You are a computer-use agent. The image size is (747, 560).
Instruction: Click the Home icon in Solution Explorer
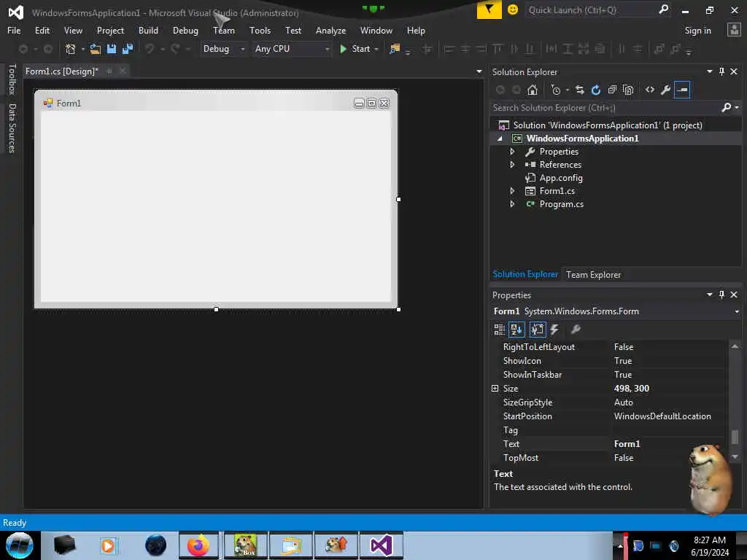pyautogui.click(x=532, y=90)
